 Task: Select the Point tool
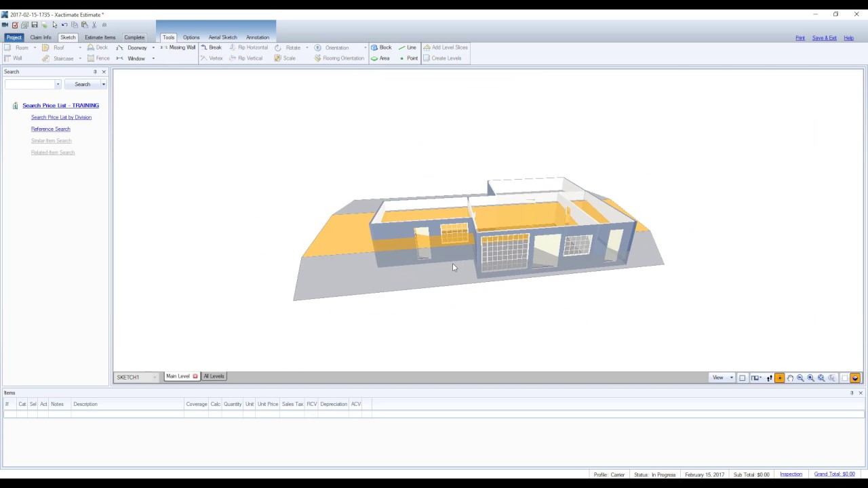[408, 58]
